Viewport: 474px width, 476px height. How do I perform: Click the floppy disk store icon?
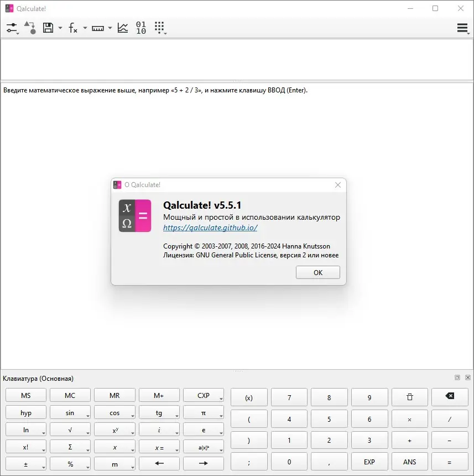pyautogui.click(x=48, y=28)
